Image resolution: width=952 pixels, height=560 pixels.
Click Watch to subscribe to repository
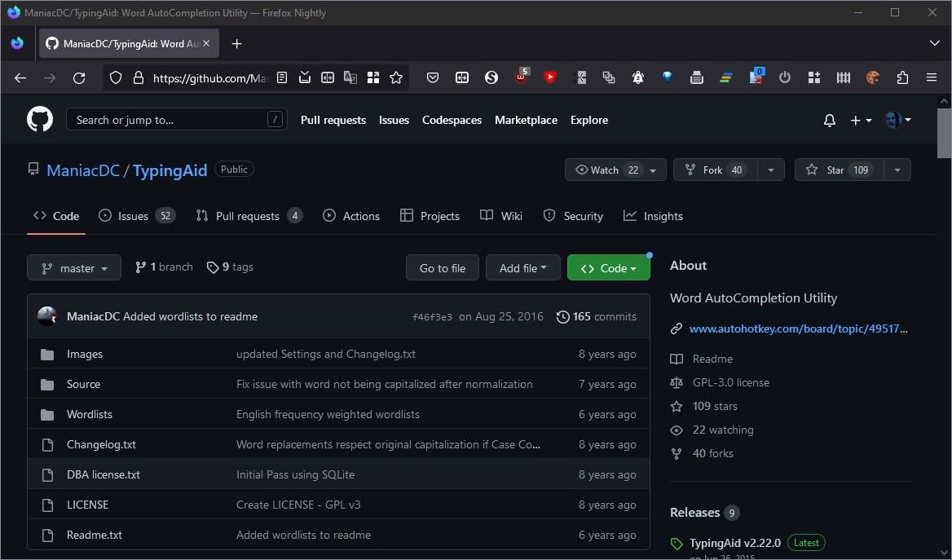605,170
